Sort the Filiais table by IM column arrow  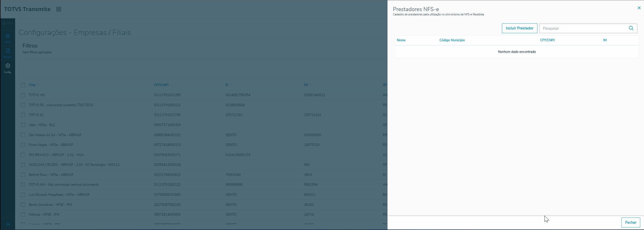310,85
